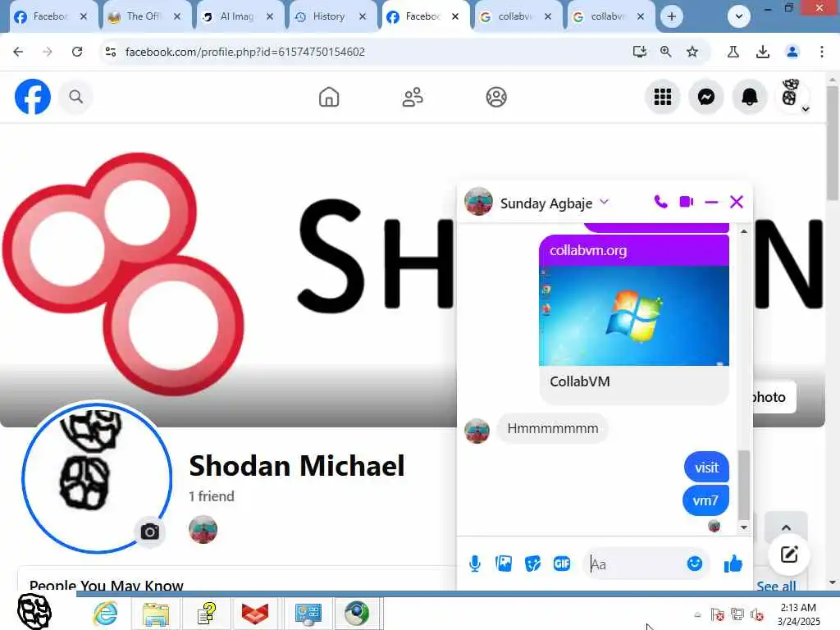The height and width of the screenshot is (630, 840).
Task: Start audio call with Sunday Agbaje
Action: pos(660,202)
